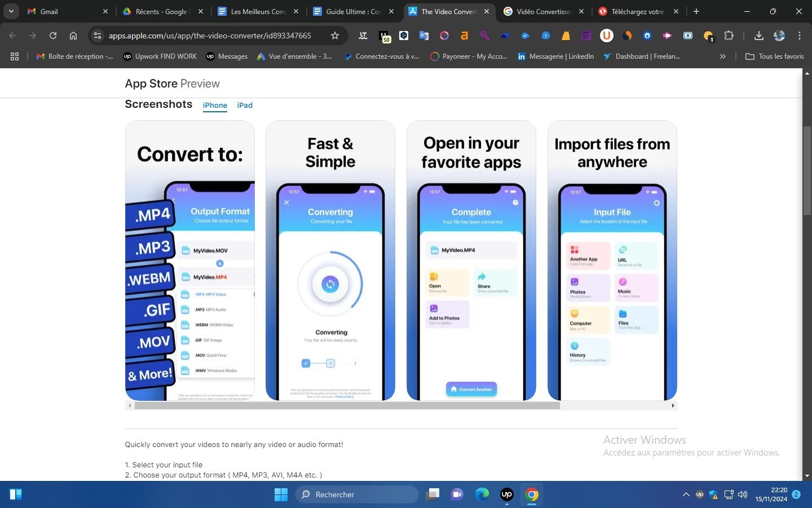Close the Gmail tab

[105, 11]
